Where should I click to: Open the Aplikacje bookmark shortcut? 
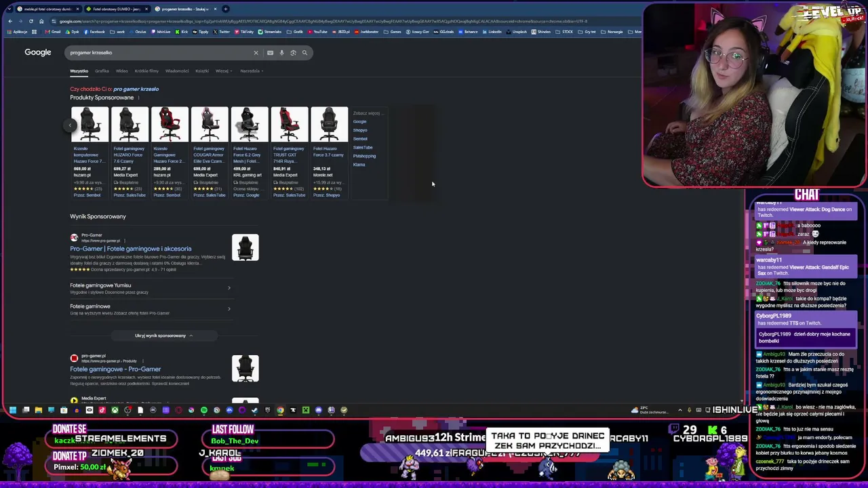(16, 32)
